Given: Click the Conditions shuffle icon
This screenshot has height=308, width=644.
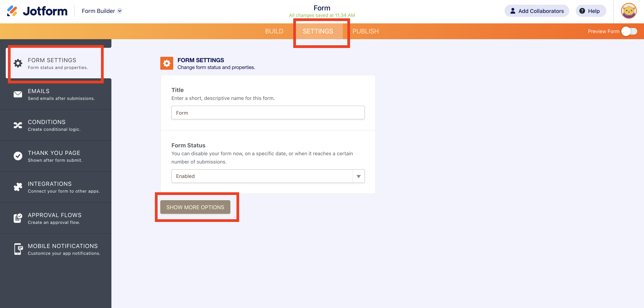Looking at the screenshot, I should click(x=18, y=125).
